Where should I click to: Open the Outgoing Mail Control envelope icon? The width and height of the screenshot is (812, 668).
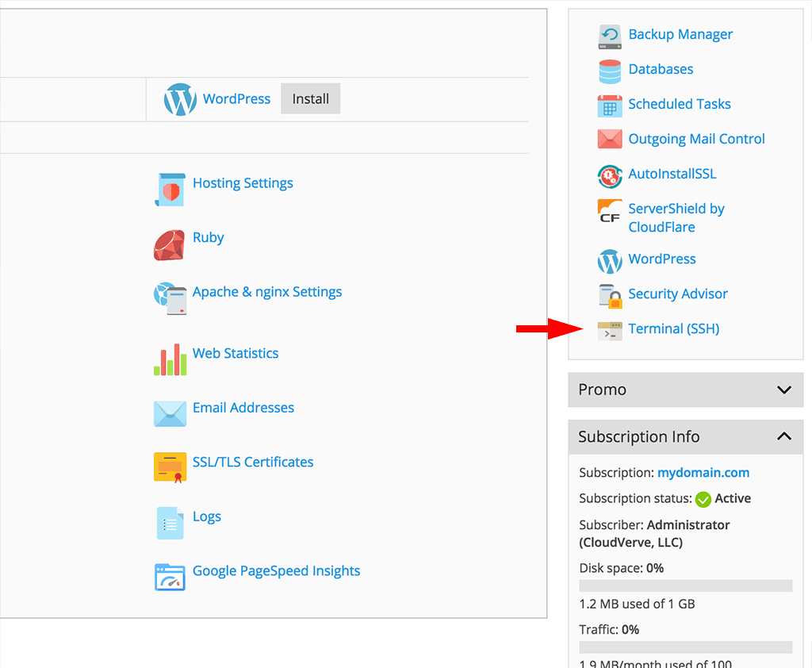click(610, 139)
